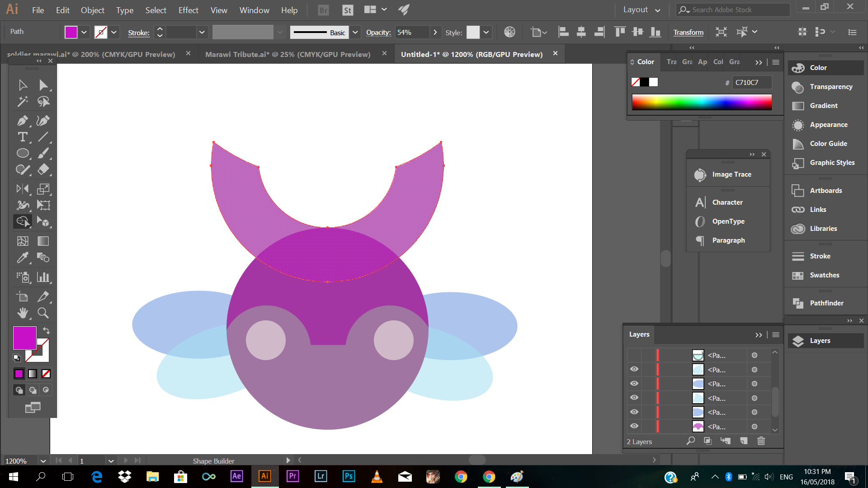Viewport: 868px width, 488px height.
Task: Open the File menu
Action: point(38,10)
